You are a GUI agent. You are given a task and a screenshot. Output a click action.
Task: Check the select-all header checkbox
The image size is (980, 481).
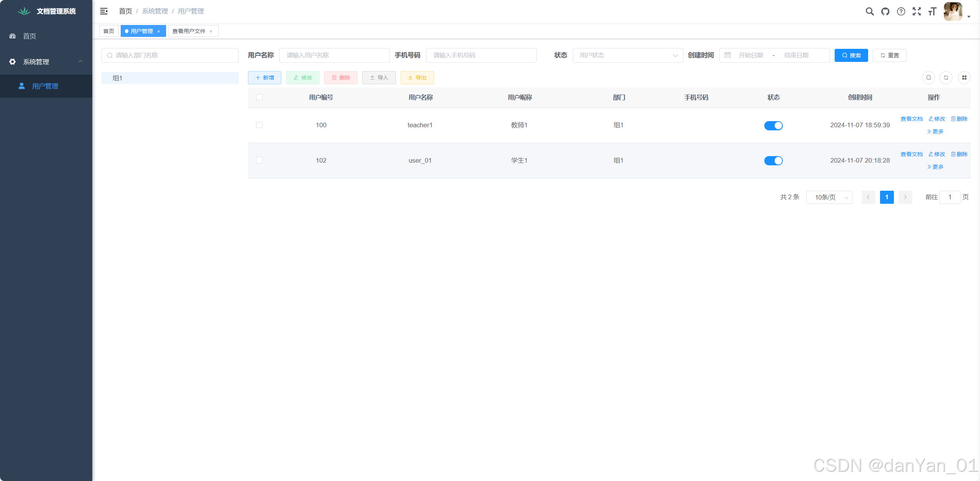pyautogui.click(x=259, y=97)
